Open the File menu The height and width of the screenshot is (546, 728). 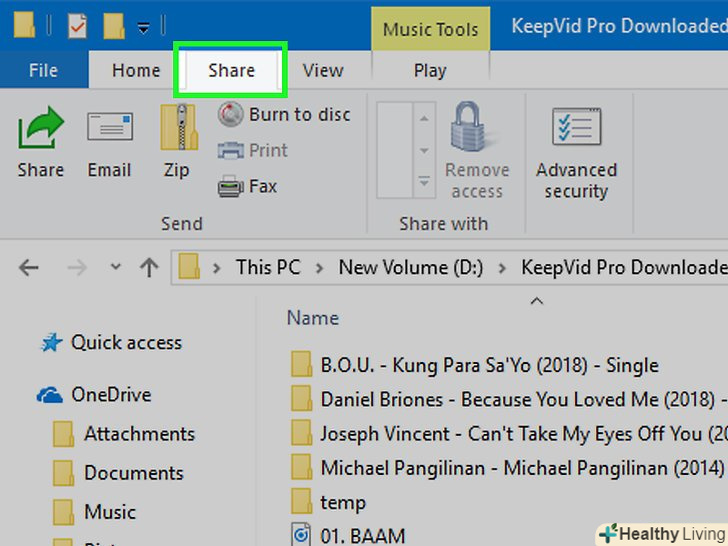pos(43,70)
